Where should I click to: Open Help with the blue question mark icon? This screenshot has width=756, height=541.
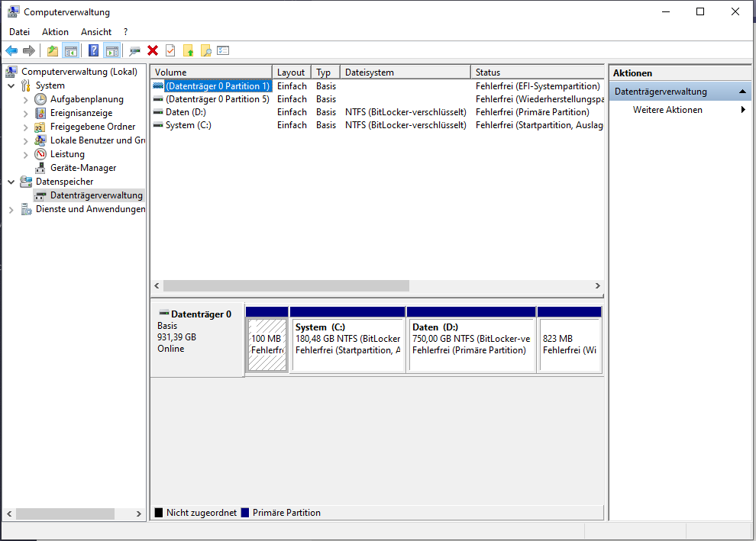click(x=93, y=50)
